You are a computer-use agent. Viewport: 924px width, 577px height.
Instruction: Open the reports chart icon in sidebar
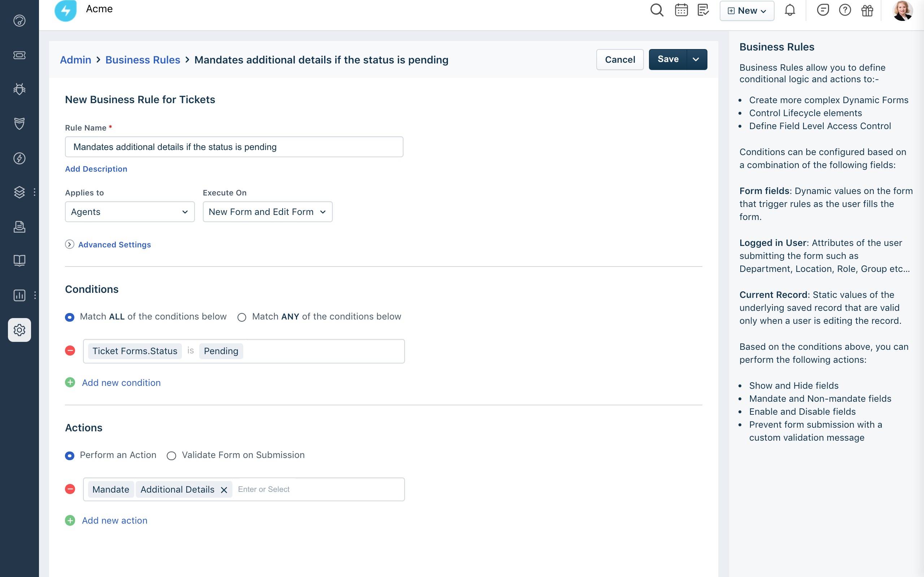19,295
